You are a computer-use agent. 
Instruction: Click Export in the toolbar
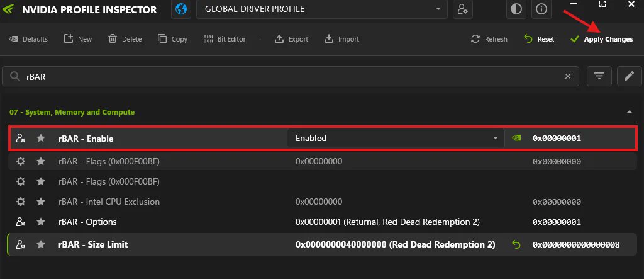pos(291,39)
